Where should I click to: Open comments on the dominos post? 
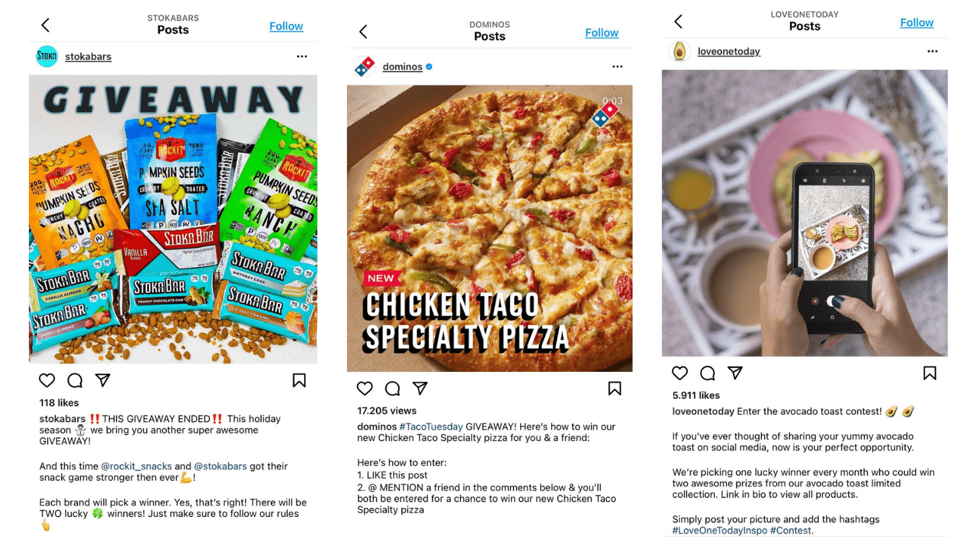[393, 389]
